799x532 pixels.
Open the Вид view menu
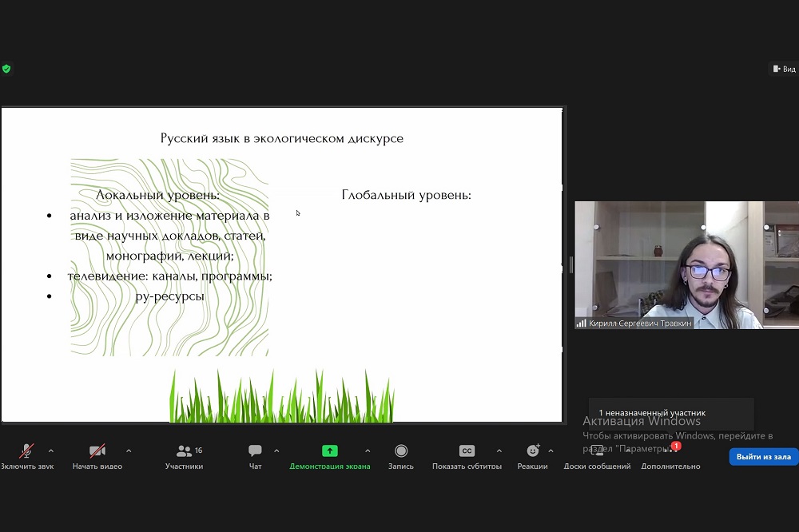pyautogui.click(x=784, y=69)
